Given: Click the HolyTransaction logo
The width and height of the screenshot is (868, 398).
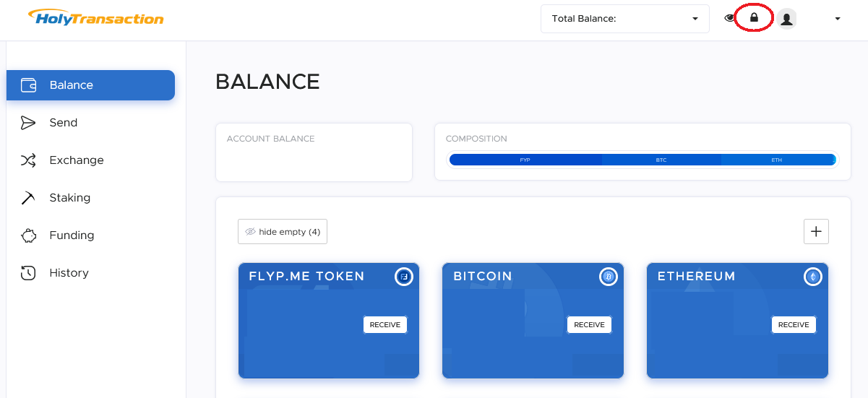Looking at the screenshot, I should click(x=95, y=17).
